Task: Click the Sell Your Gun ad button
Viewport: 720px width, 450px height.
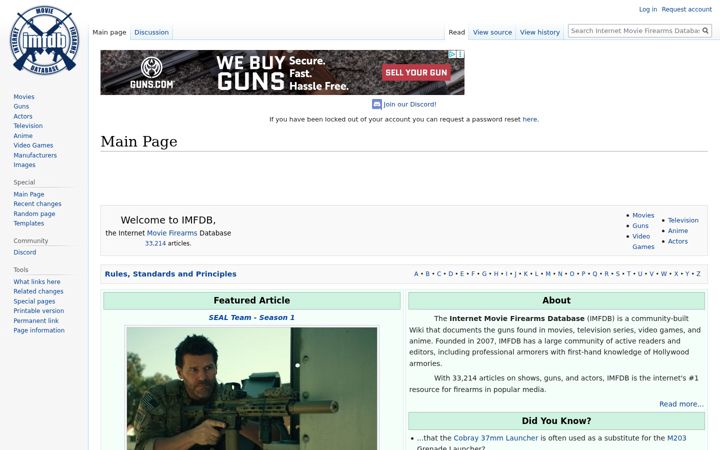Action: click(416, 73)
